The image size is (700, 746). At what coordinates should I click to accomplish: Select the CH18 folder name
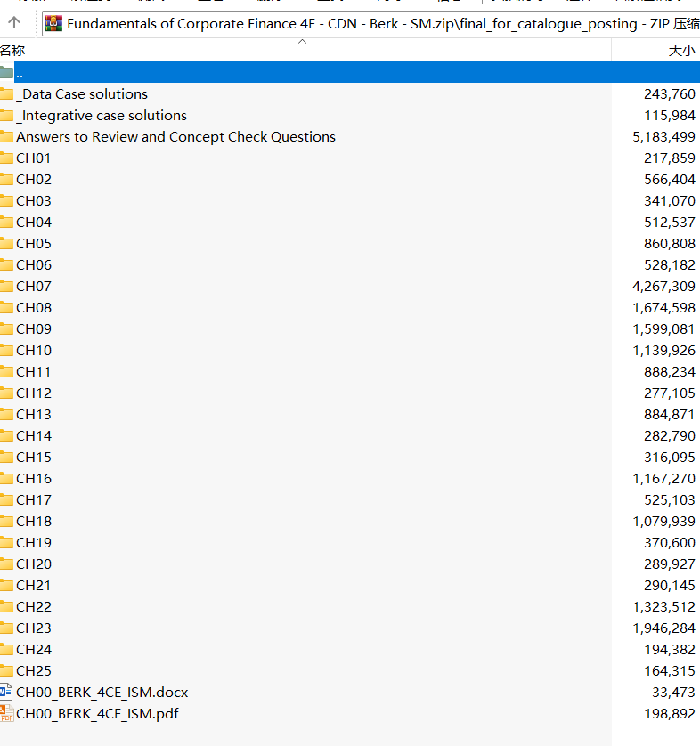tap(34, 522)
